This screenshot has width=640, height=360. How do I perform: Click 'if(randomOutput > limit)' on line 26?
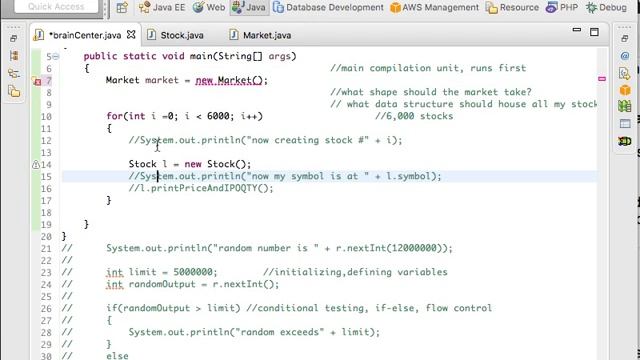click(173, 308)
